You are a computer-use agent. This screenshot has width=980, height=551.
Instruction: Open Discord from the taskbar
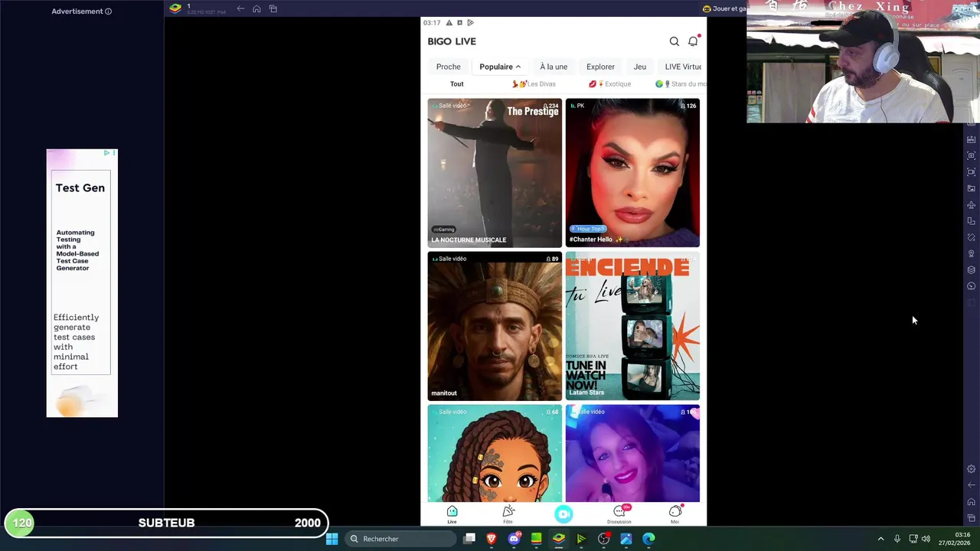pos(514,539)
